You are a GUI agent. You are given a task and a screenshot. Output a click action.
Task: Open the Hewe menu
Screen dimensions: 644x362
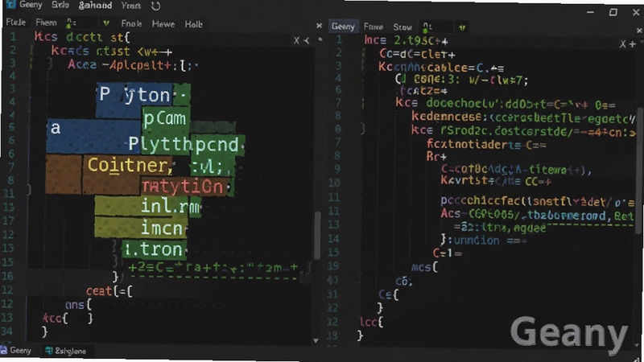coord(163,24)
